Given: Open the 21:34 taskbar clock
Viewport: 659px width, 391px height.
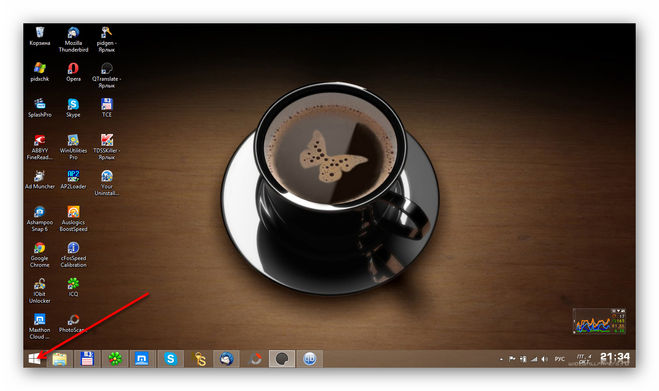Looking at the screenshot, I should click(614, 357).
